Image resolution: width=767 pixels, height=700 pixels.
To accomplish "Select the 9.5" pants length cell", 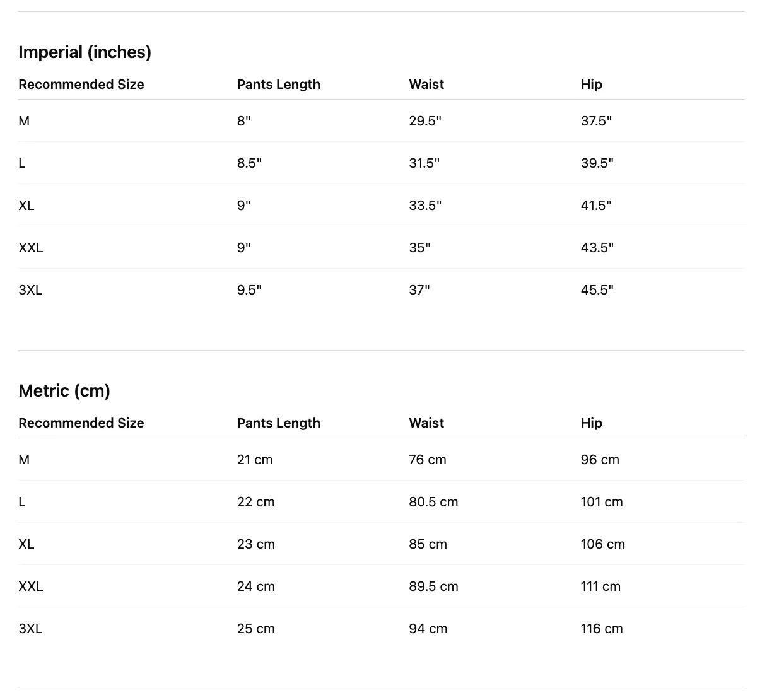I will pos(249,290).
